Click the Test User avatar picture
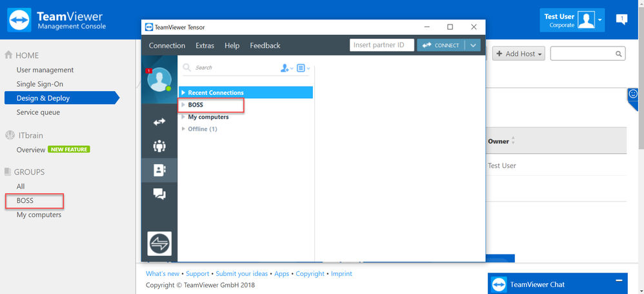 click(586, 20)
